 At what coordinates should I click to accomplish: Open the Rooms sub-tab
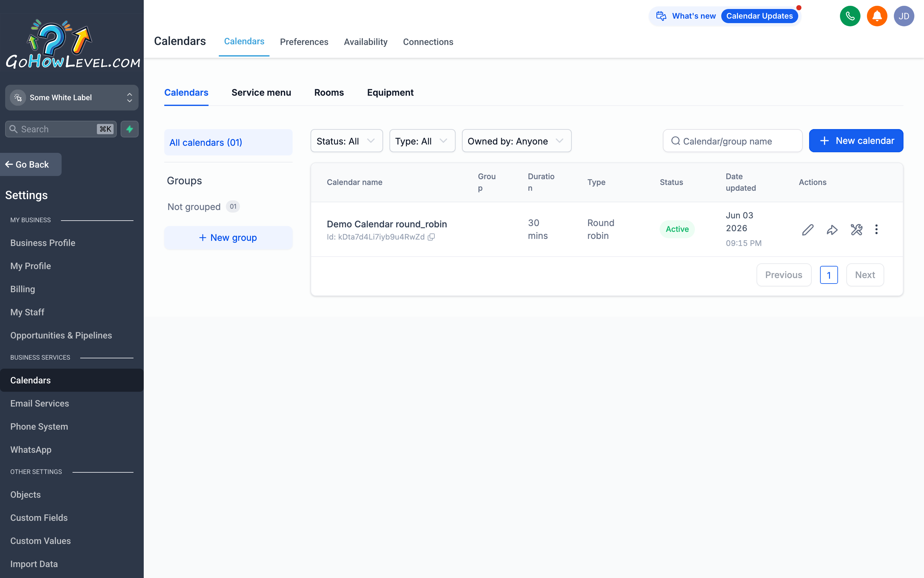[x=329, y=92]
